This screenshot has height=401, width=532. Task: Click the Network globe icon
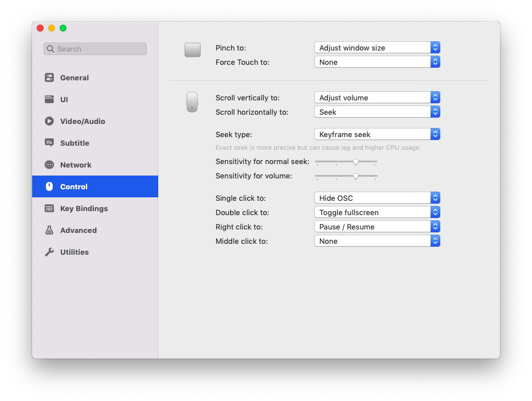(49, 165)
